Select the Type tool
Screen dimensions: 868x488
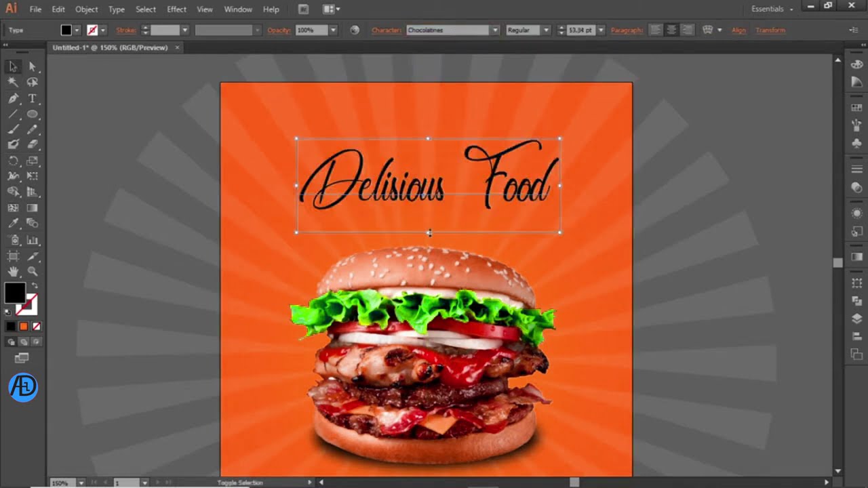tap(32, 98)
